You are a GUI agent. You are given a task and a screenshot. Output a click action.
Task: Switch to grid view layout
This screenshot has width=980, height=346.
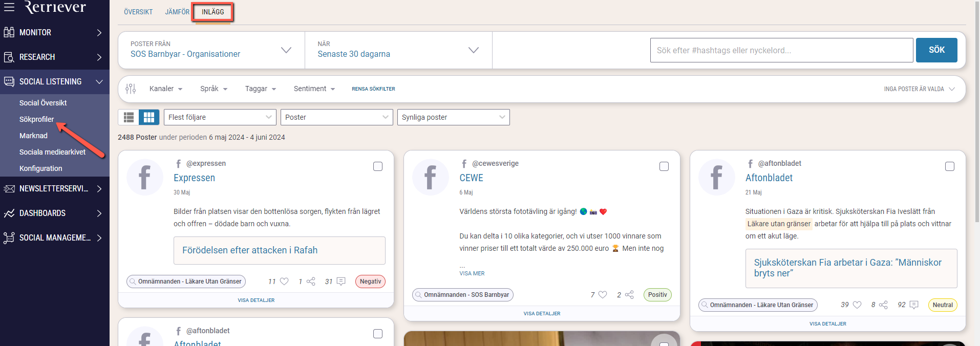149,117
